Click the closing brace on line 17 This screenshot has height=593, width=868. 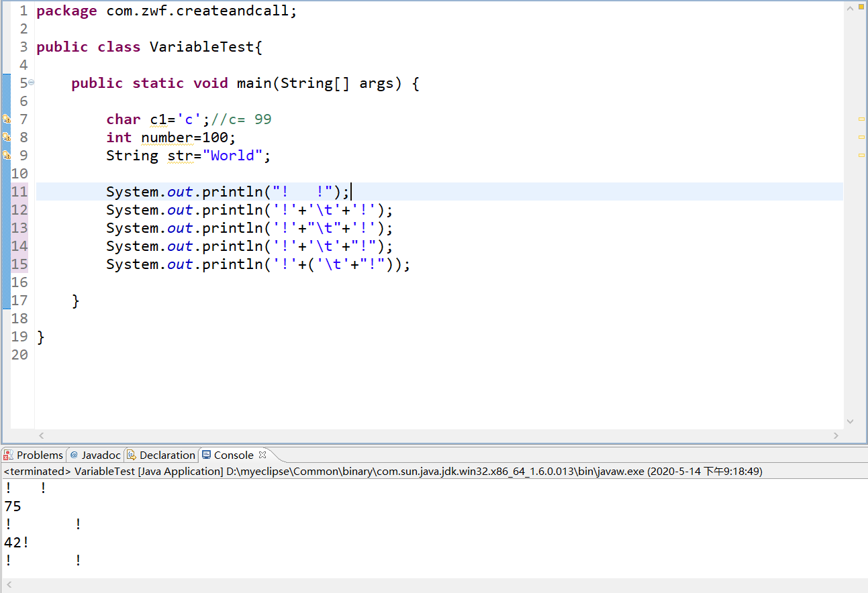point(76,301)
